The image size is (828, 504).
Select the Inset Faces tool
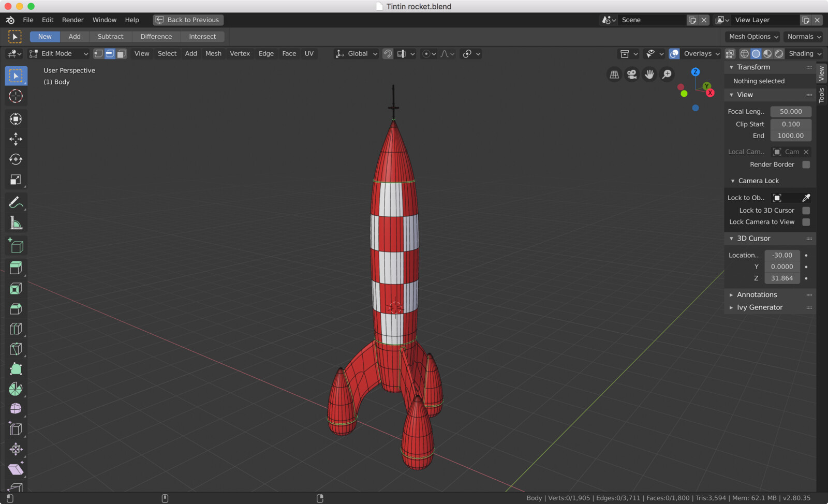coord(16,288)
